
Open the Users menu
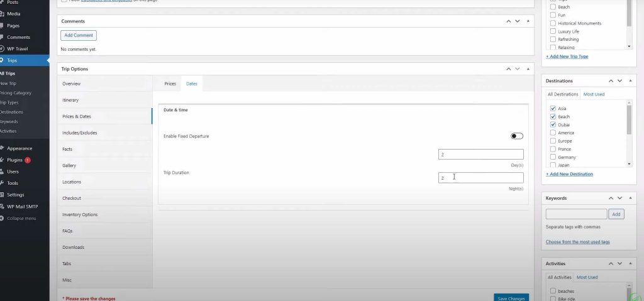pyautogui.click(x=13, y=172)
